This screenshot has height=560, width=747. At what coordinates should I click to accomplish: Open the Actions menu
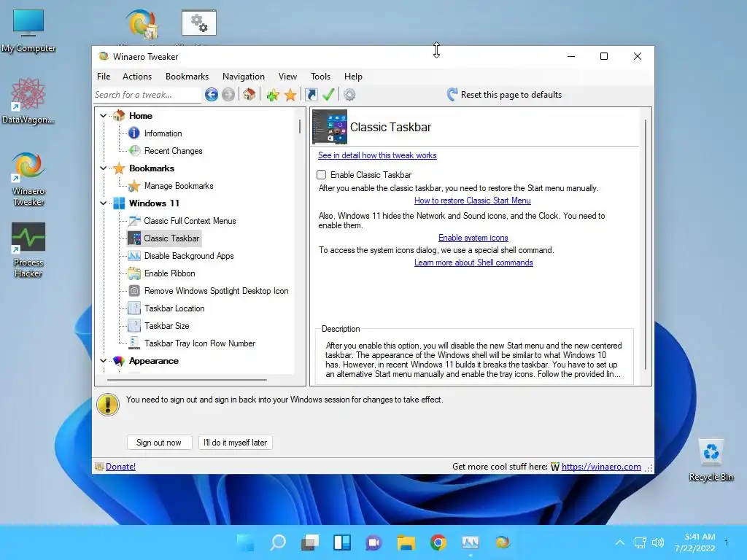click(137, 76)
